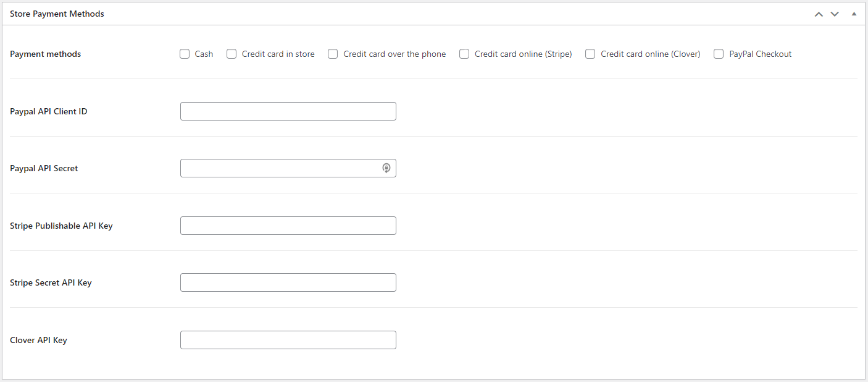Click password manager icon in Paypal API Secret
Screen dimensions: 868x382
[x=386, y=168]
